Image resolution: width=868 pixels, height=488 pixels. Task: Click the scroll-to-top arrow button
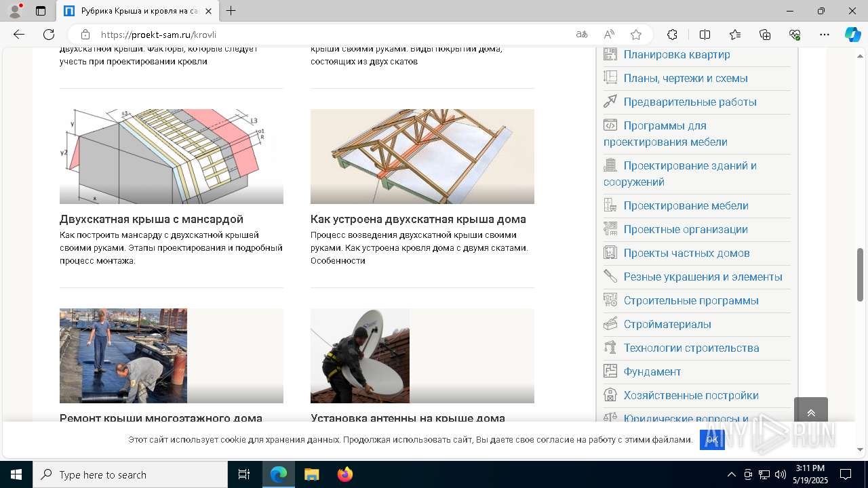click(810, 413)
